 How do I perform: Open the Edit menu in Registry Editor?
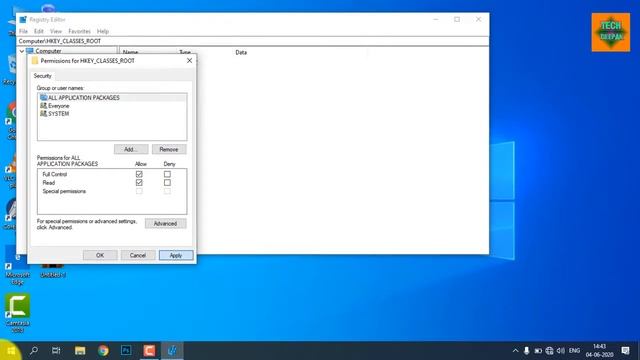point(39,31)
